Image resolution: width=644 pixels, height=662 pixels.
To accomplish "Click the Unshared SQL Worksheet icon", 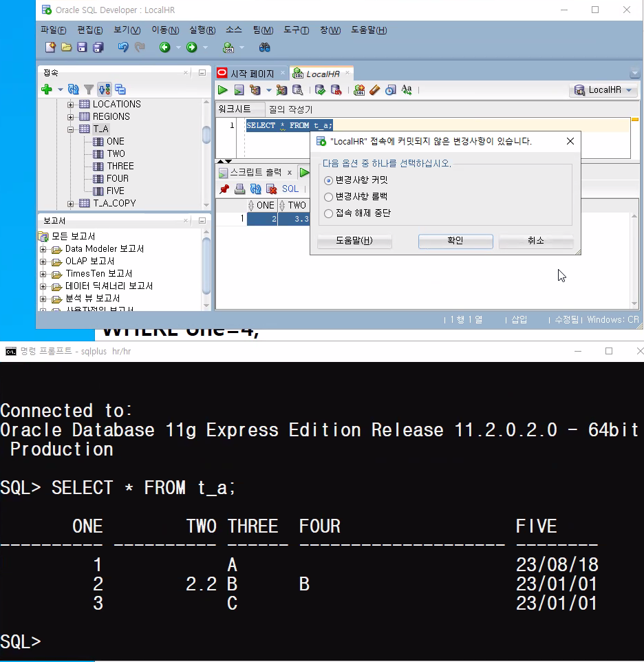I will click(359, 90).
